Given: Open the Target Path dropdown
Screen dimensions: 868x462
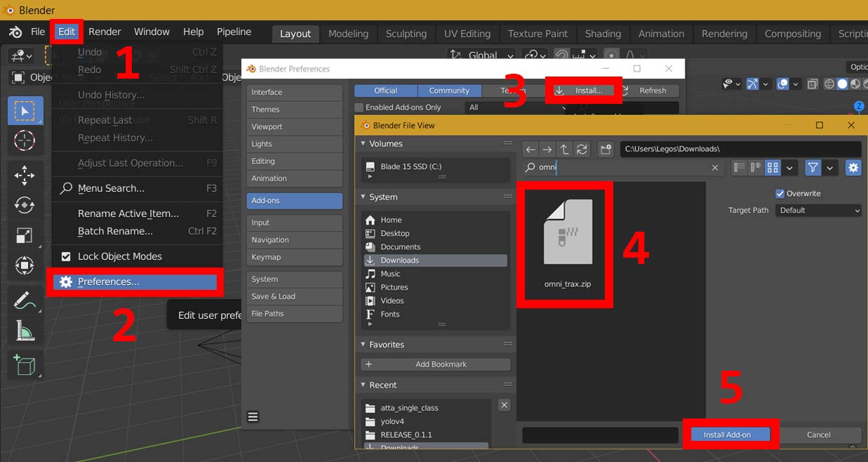Looking at the screenshot, I should (x=819, y=210).
